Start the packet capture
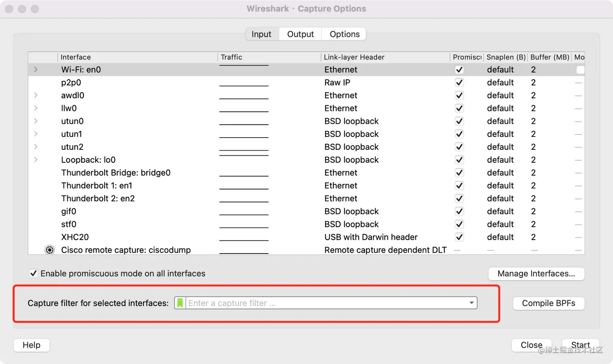Image resolution: width=613 pixels, height=364 pixels. pyautogui.click(x=581, y=345)
